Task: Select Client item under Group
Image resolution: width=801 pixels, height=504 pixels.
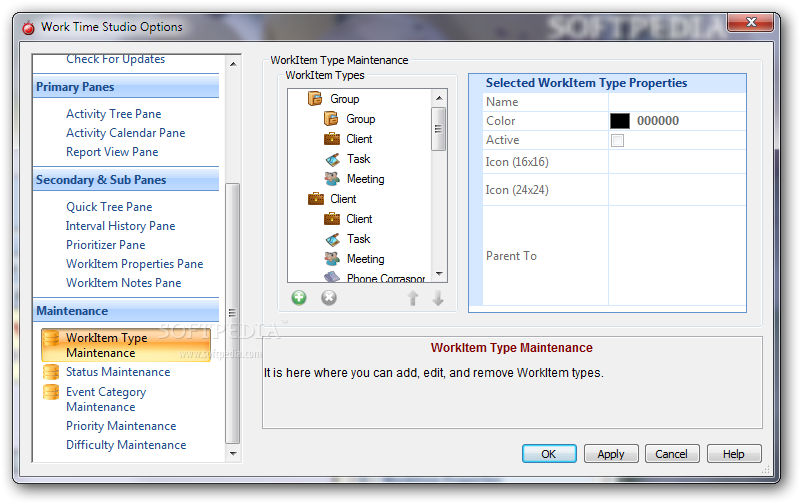Action: point(359,139)
